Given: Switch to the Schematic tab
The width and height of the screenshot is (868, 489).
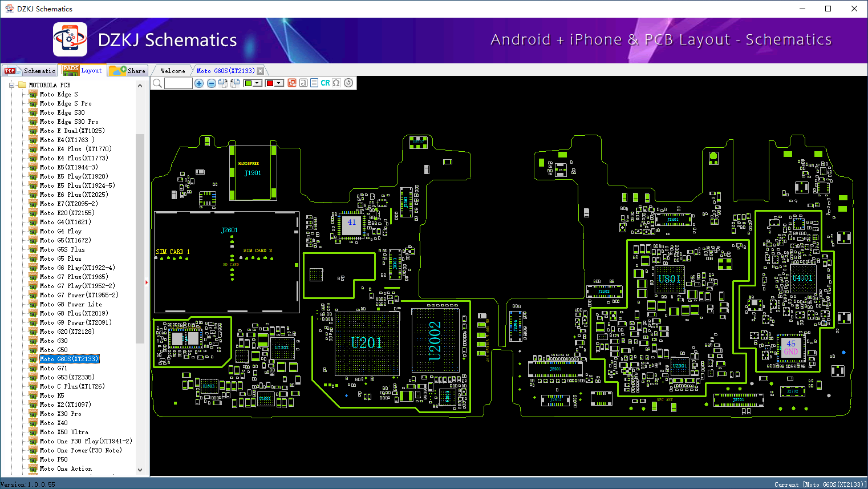Looking at the screenshot, I should pos(30,71).
